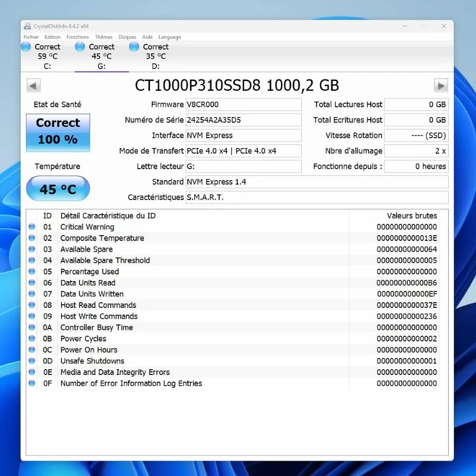Click the Valeurs brutes column header
The image size is (476, 476).
pos(412,216)
